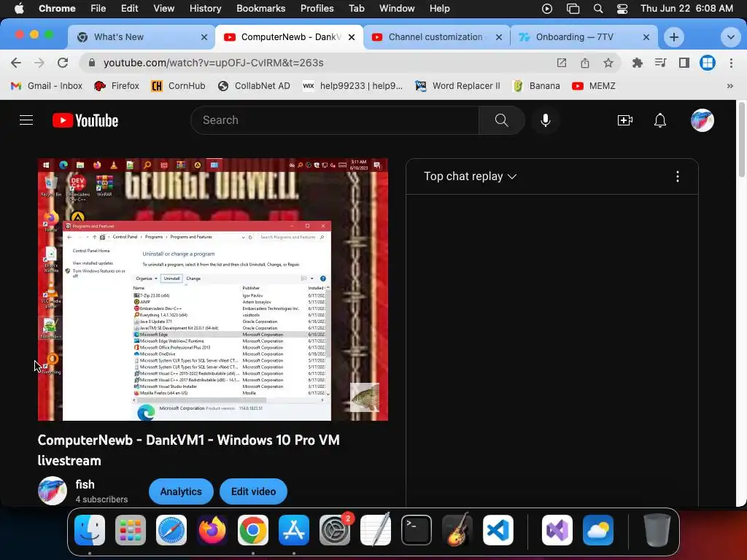
Task: Open the macOS Control Center toggle icon
Action: tap(622, 9)
